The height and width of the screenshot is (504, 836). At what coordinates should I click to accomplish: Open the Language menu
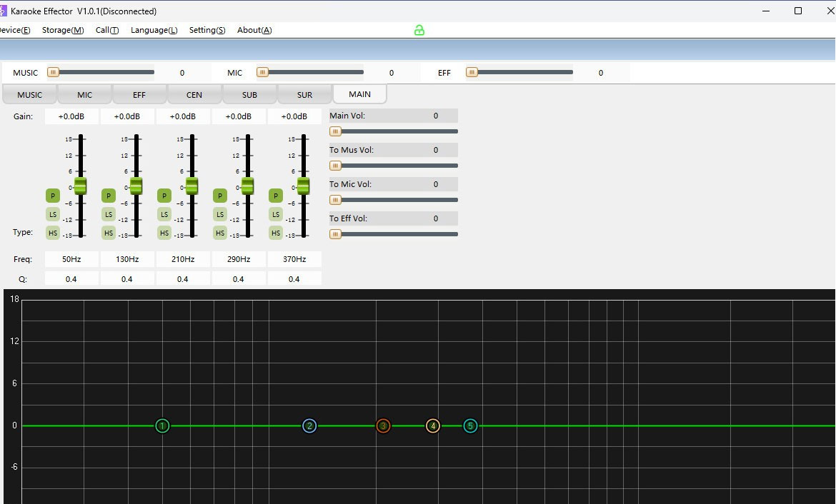pos(154,30)
